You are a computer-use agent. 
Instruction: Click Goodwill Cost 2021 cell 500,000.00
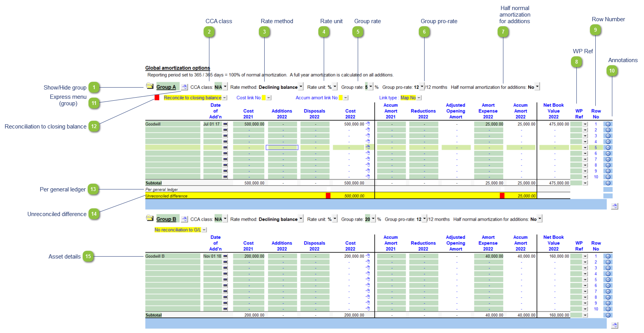pos(249,124)
